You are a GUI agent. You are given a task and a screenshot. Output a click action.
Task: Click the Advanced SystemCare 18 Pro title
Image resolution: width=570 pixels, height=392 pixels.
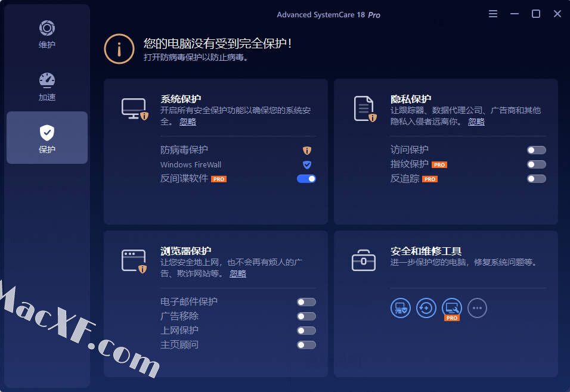[x=329, y=15]
